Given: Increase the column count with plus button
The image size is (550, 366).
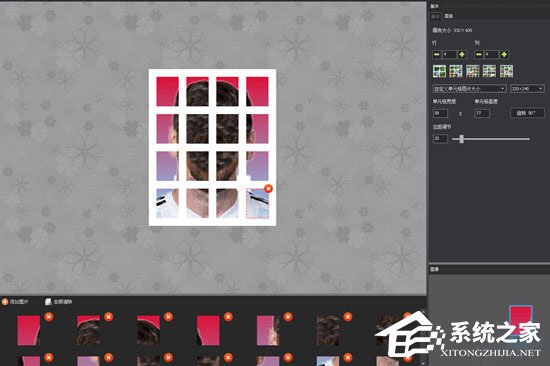Looking at the screenshot, I should tap(504, 54).
